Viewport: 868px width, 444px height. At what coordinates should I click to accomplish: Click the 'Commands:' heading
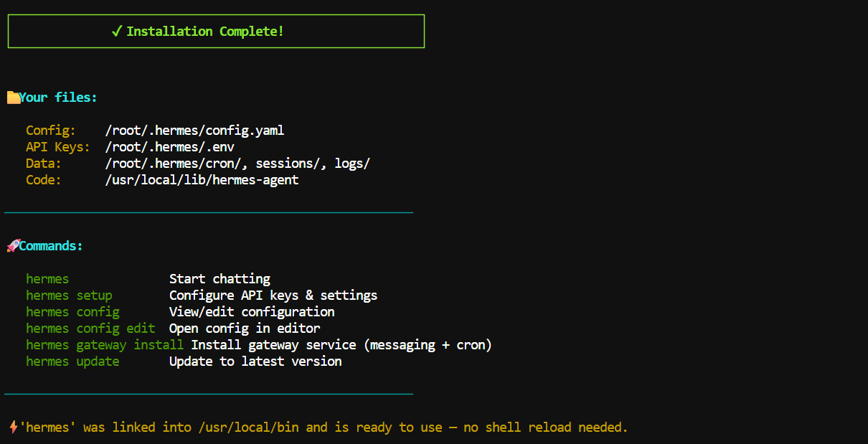pos(51,246)
